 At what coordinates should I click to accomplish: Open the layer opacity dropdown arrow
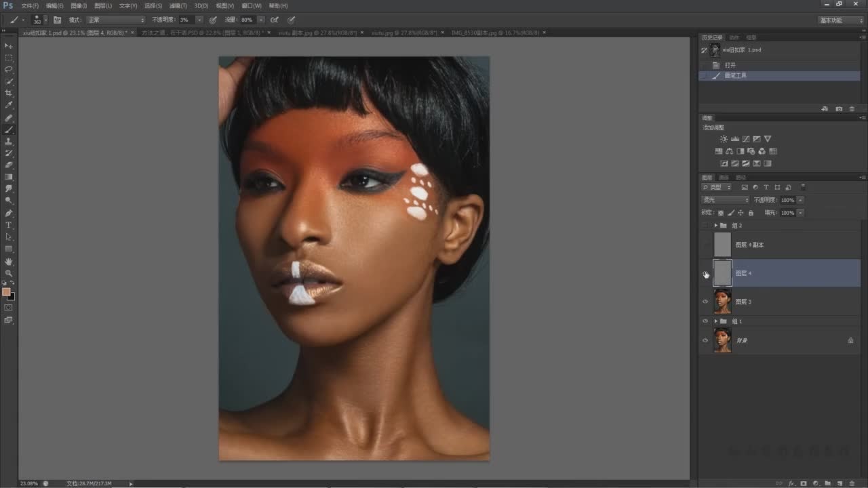800,200
